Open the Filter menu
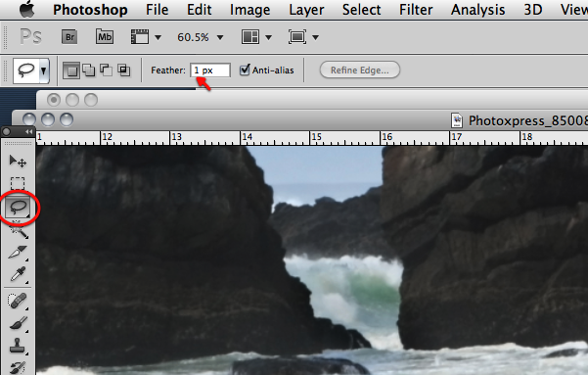The image size is (588, 375). coord(416,10)
